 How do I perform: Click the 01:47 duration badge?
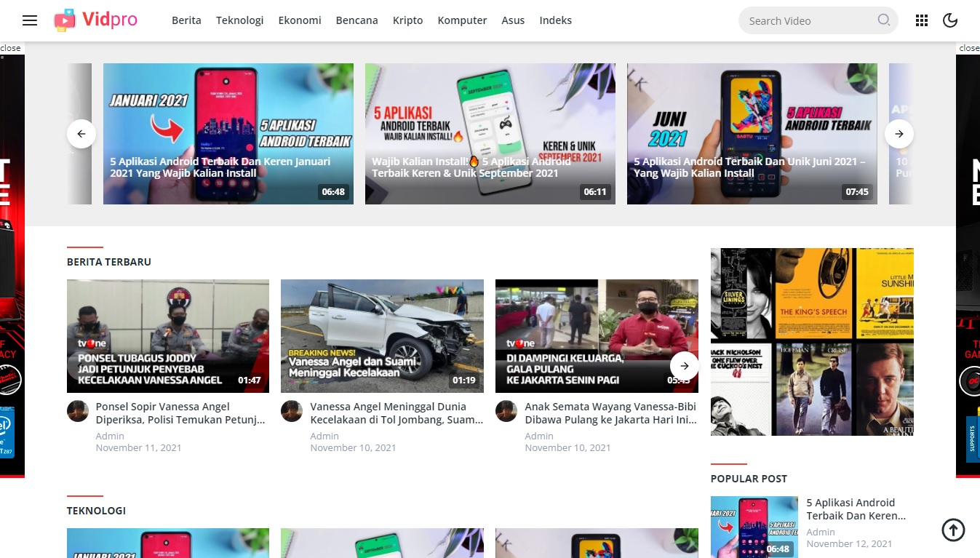click(x=249, y=380)
